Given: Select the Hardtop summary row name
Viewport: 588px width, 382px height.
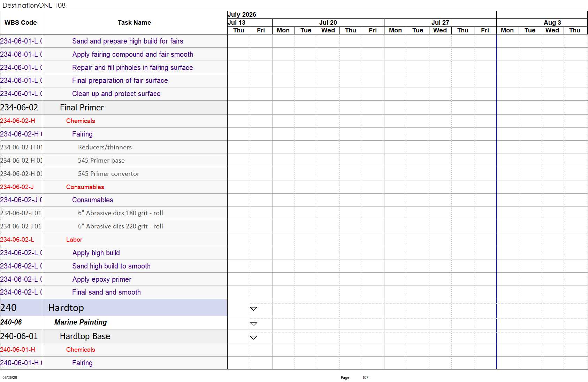Looking at the screenshot, I should (66, 308).
